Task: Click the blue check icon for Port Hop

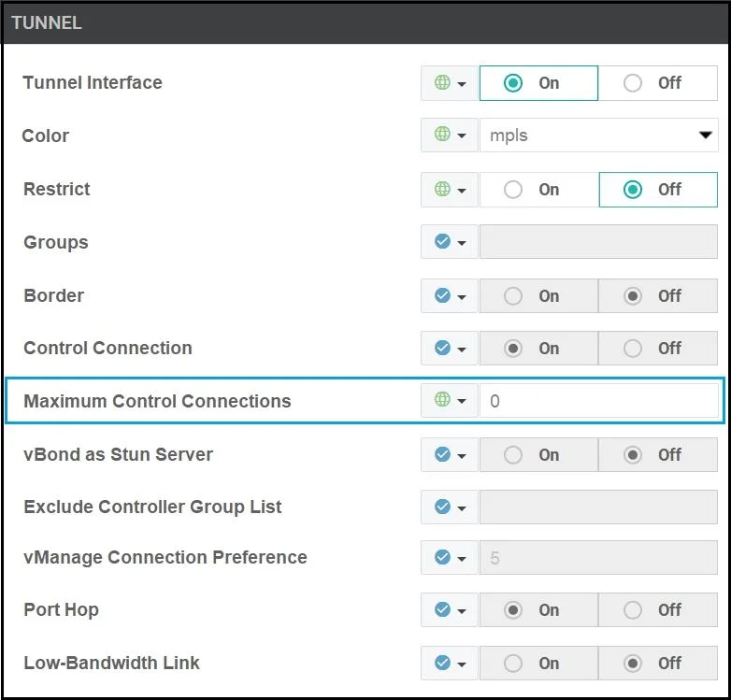Action: pyautogui.click(x=442, y=609)
